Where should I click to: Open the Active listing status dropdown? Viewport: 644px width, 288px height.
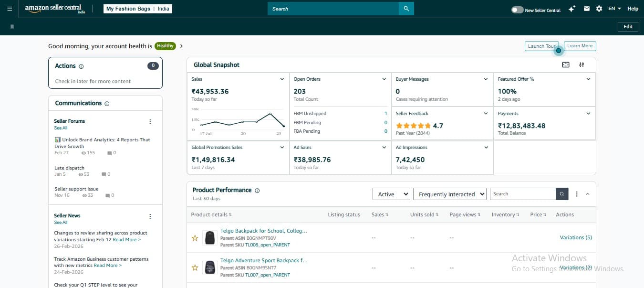point(391,194)
